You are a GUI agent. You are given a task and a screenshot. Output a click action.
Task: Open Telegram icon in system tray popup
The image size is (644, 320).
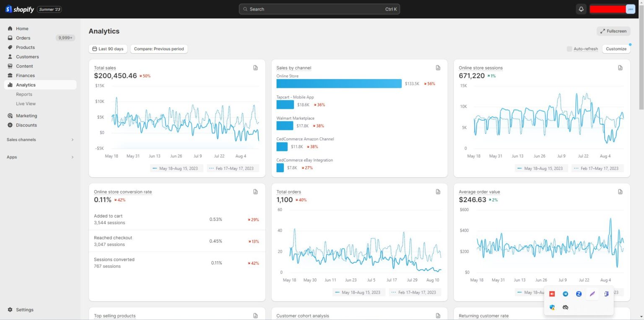pos(565,294)
